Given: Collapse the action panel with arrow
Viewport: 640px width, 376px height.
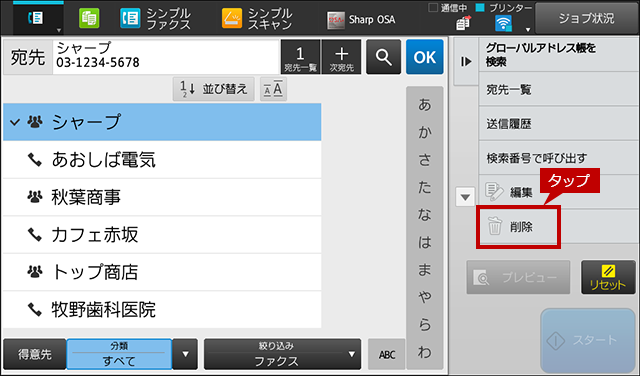Looking at the screenshot, I should click(x=466, y=62).
